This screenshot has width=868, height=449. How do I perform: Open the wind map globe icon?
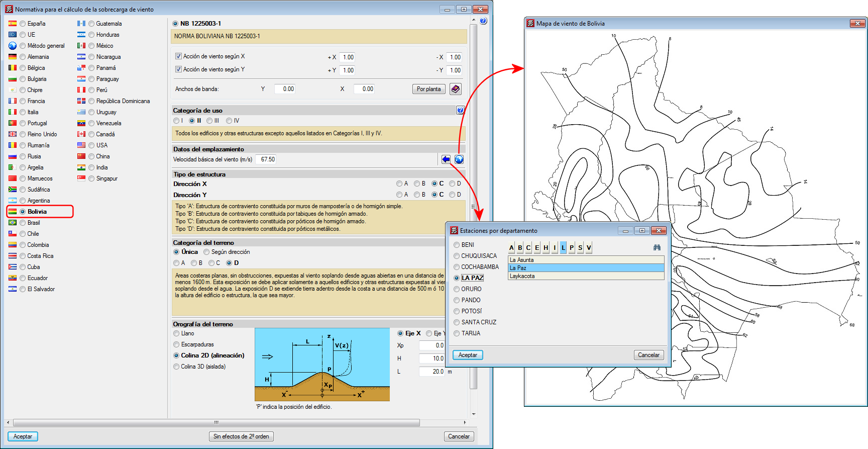(459, 159)
